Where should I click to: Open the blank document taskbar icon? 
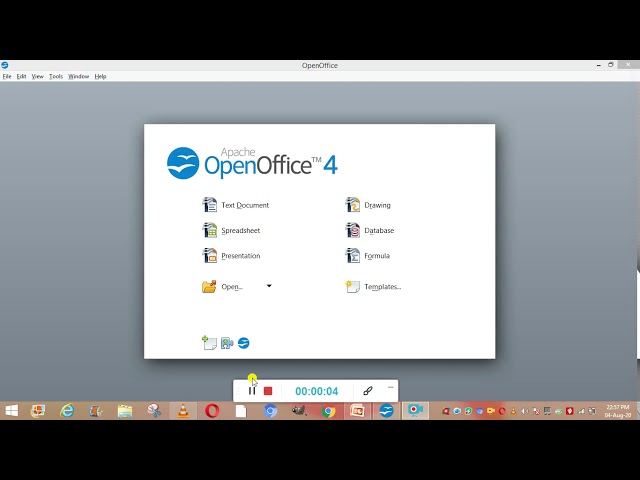point(241,411)
